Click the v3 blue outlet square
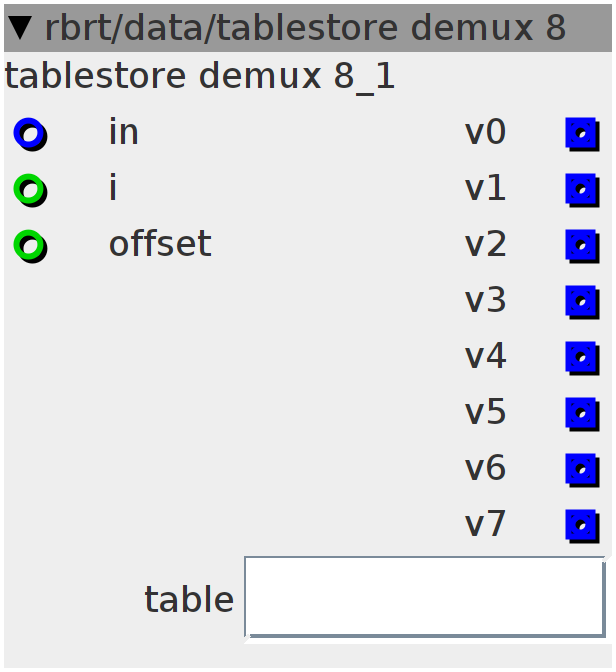616x672 pixels. pos(582,302)
